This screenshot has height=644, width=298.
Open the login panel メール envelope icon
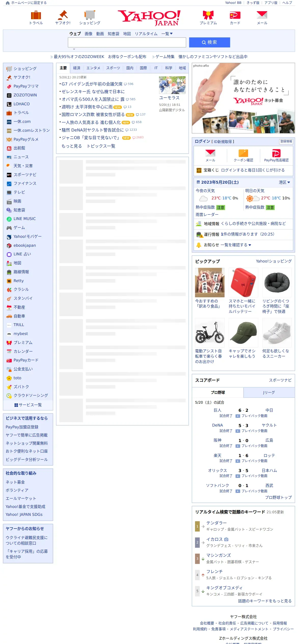[x=210, y=153]
